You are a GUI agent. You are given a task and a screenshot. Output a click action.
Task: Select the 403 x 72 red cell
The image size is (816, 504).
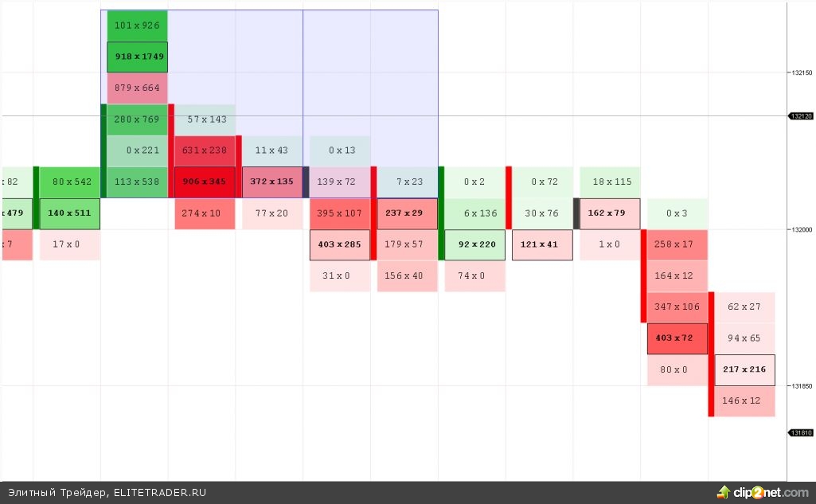[677, 338]
